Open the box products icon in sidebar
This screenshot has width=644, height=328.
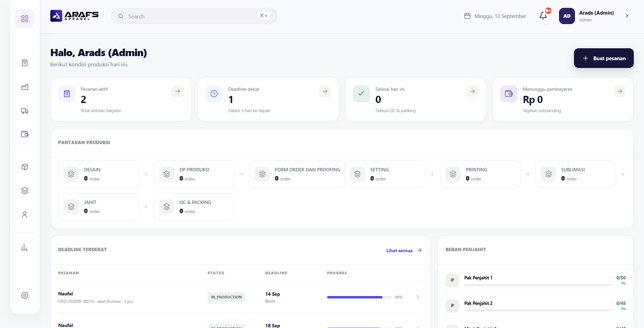(x=25, y=167)
